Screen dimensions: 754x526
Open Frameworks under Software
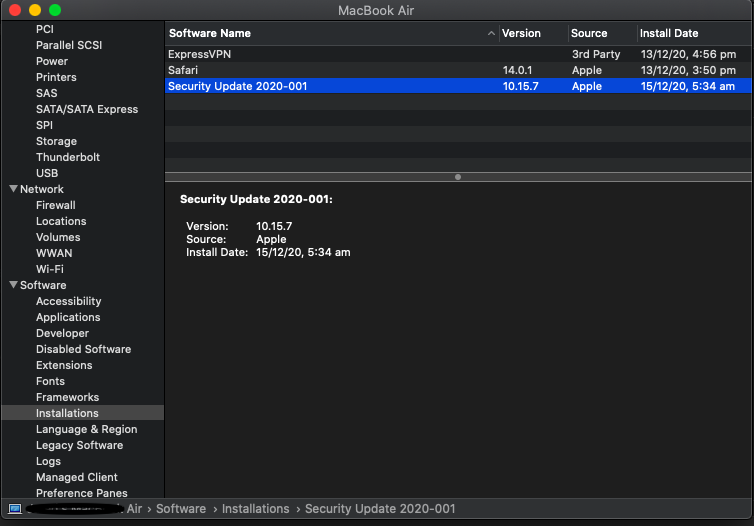point(67,397)
